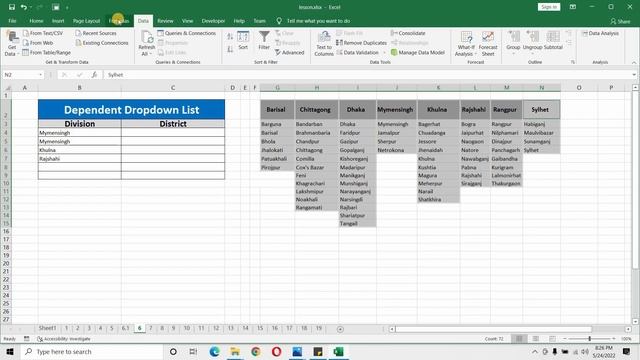Create a Forecast Sheet

click(x=488, y=43)
